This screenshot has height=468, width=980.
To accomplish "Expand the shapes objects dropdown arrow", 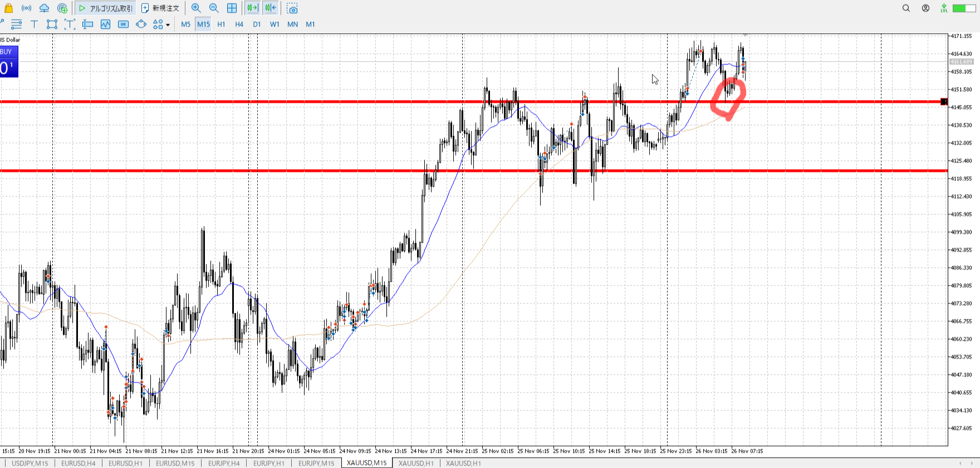I will [168, 25].
